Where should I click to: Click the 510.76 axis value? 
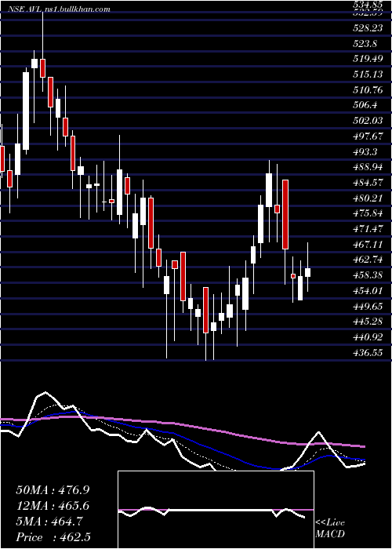[x=368, y=90]
